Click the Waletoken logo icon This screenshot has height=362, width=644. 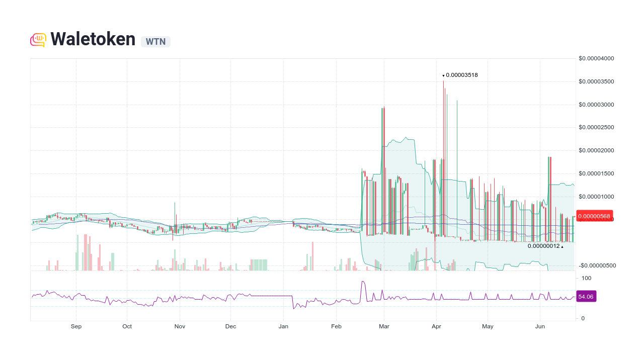[x=38, y=40]
